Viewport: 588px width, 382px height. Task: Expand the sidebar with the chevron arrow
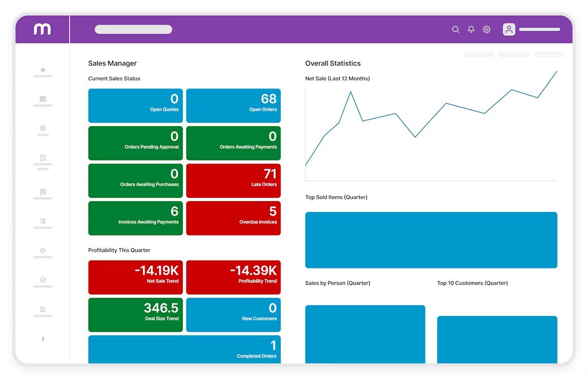tap(43, 339)
